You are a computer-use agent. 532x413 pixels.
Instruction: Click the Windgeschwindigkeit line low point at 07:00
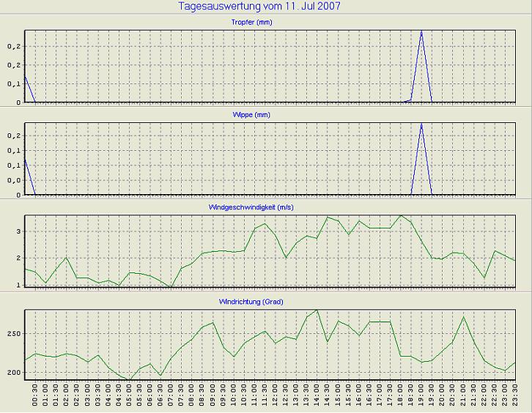point(171,287)
